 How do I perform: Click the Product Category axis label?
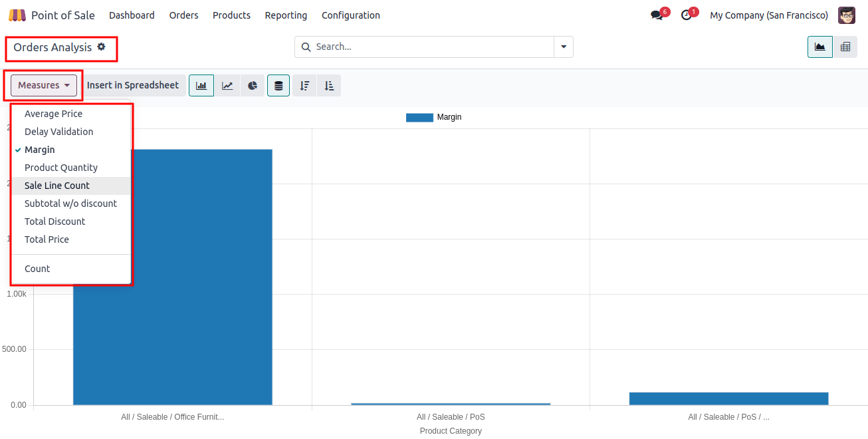coord(451,431)
